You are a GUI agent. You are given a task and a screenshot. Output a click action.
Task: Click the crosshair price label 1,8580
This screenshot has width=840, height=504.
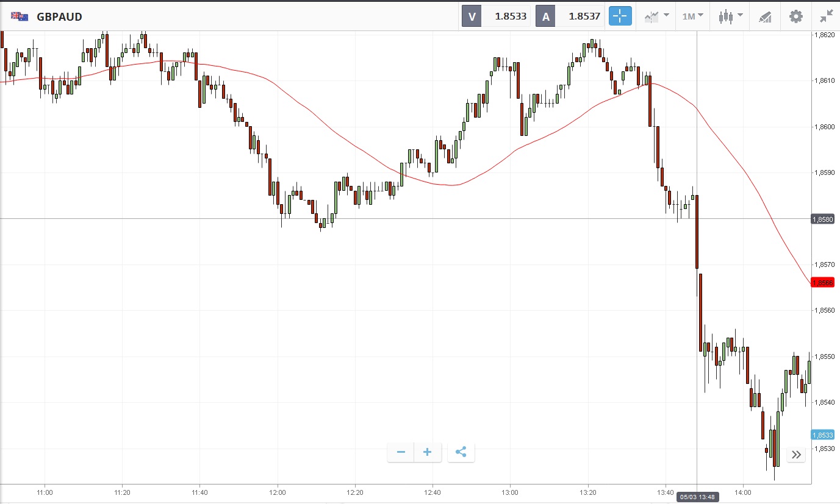[x=822, y=219]
